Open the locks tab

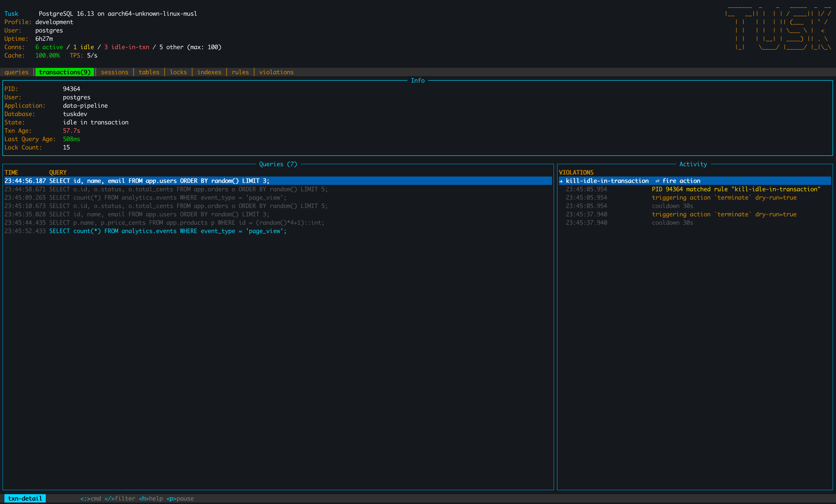pyautogui.click(x=178, y=72)
